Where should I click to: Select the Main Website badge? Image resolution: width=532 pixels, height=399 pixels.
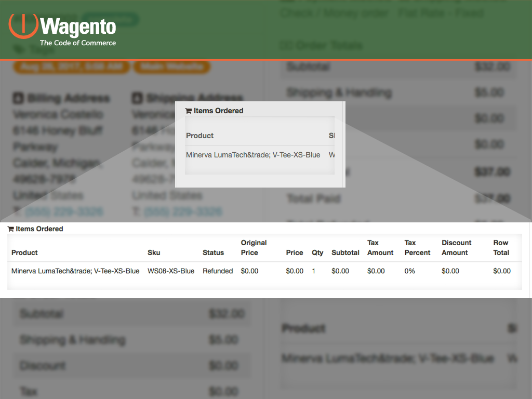coord(172,66)
